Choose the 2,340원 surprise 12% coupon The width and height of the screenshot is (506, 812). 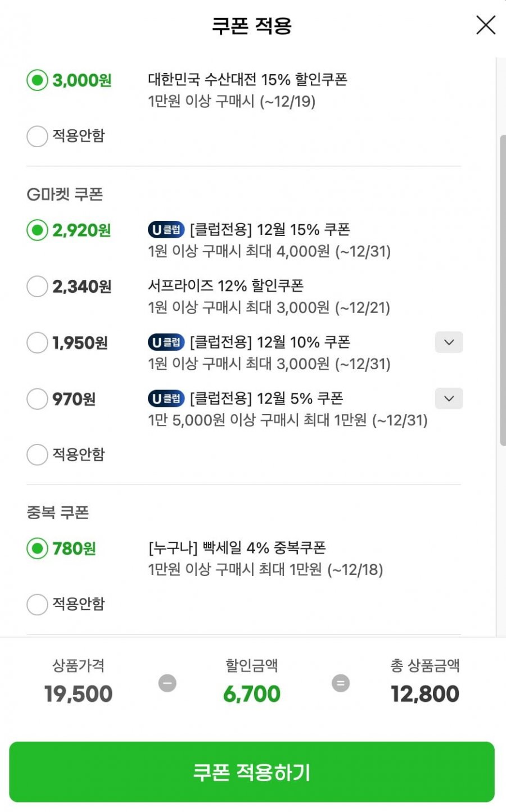click(x=37, y=287)
